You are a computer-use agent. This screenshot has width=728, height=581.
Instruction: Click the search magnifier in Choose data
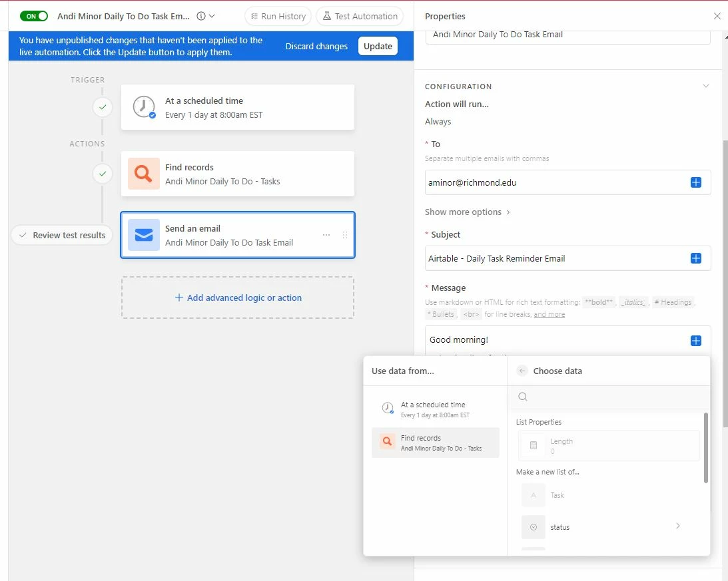coord(523,397)
